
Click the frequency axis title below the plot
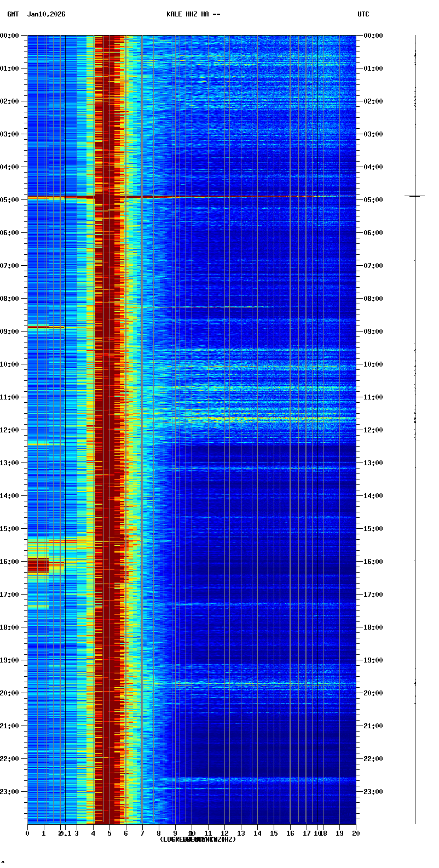(198, 840)
